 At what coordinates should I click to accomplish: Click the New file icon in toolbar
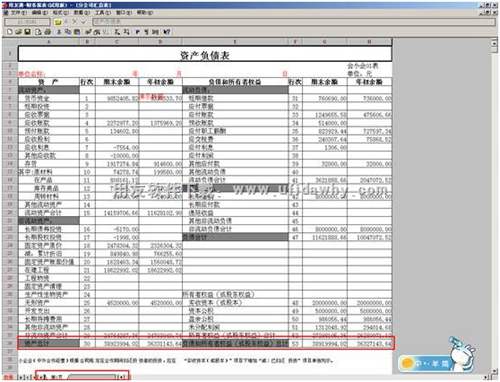click(x=10, y=32)
